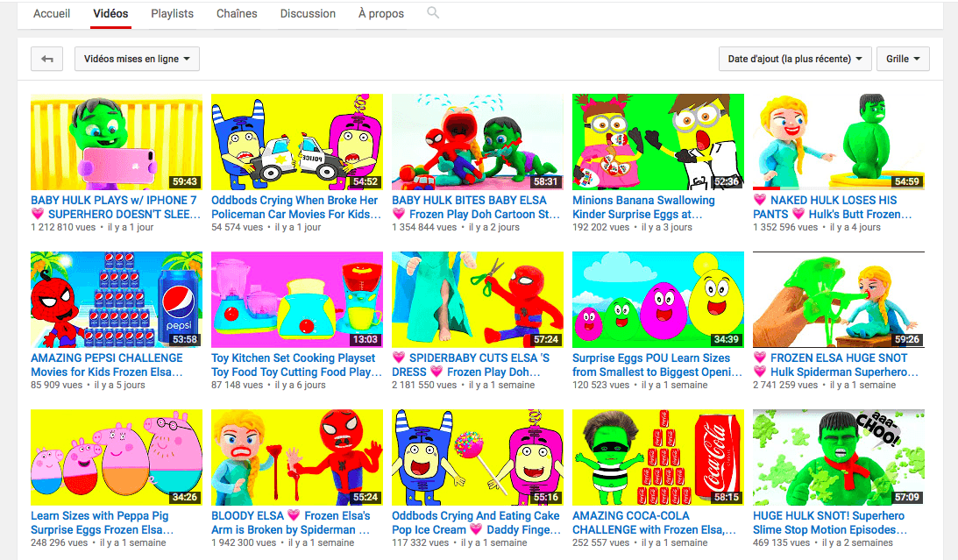Click Surprise Eggs POU Learn Sizes title
This screenshot has height=560, width=958.
pos(657,365)
